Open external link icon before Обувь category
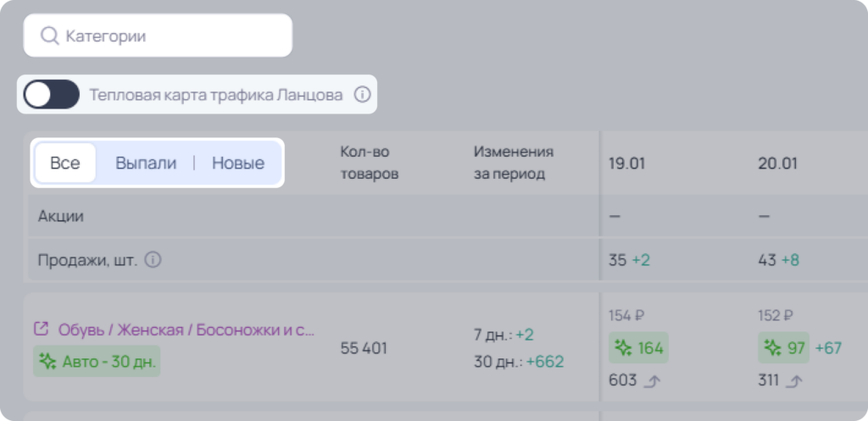 pyautogui.click(x=41, y=330)
